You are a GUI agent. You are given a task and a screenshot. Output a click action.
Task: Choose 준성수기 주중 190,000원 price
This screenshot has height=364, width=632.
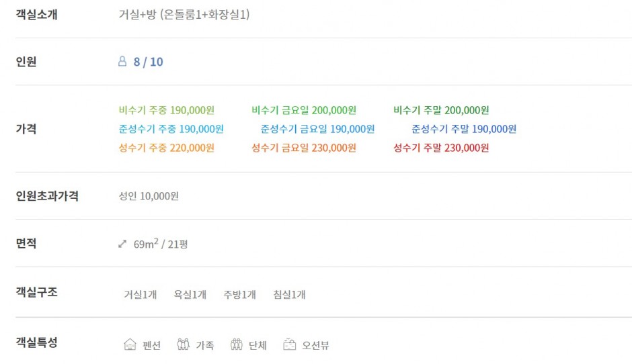coord(171,129)
